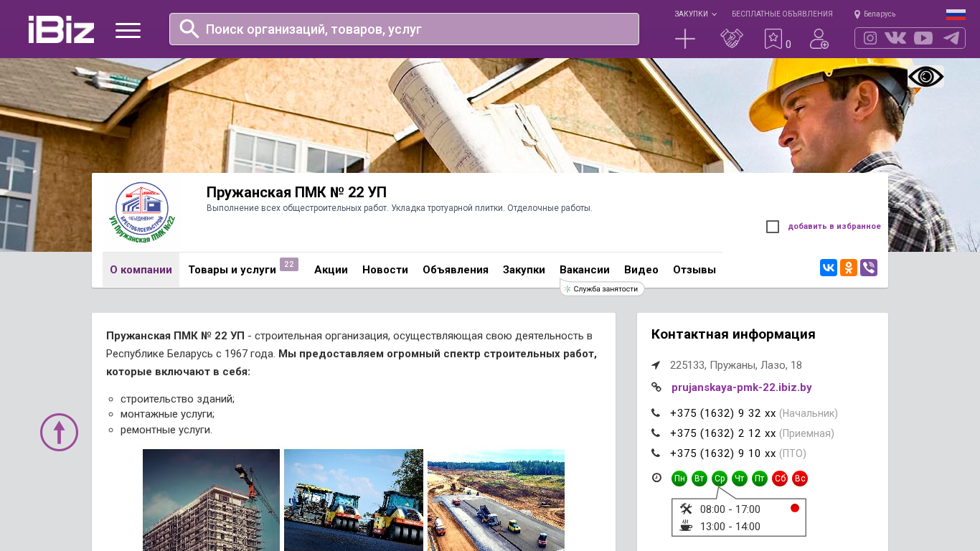980x551 pixels.
Task: Switch to the Закупки tab
Action: click(x=524, y=270)
